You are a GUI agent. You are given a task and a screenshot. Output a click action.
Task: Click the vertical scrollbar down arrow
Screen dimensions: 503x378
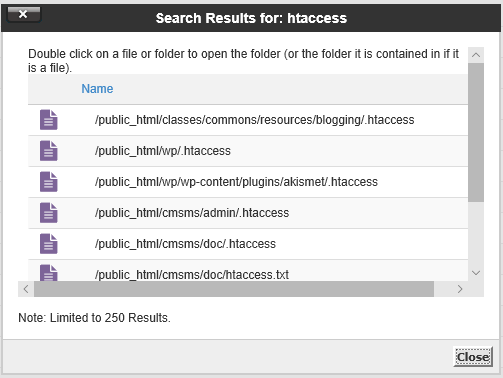(476, 273)
